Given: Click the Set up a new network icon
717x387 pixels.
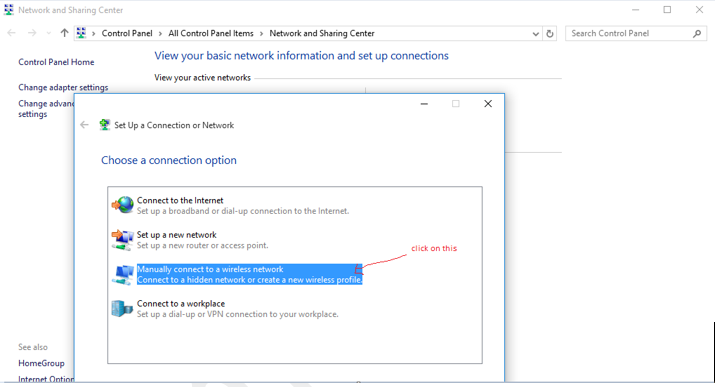Looking at the screenshot, I should click(123, 240).
